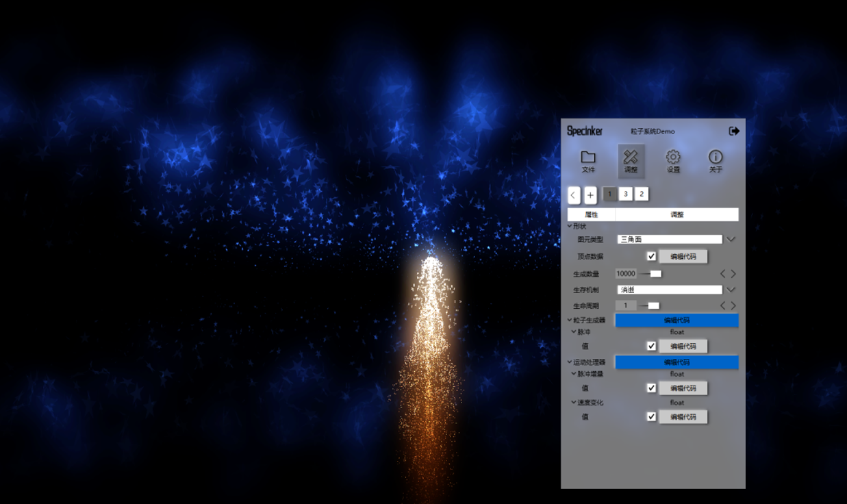Add a new tab with the plus icon

590,195
